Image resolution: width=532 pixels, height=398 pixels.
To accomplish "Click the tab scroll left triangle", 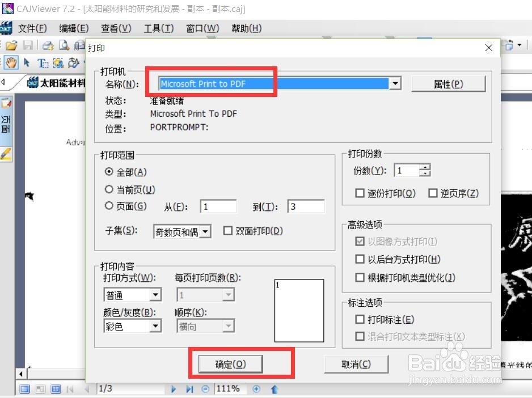I will (3, 82).
